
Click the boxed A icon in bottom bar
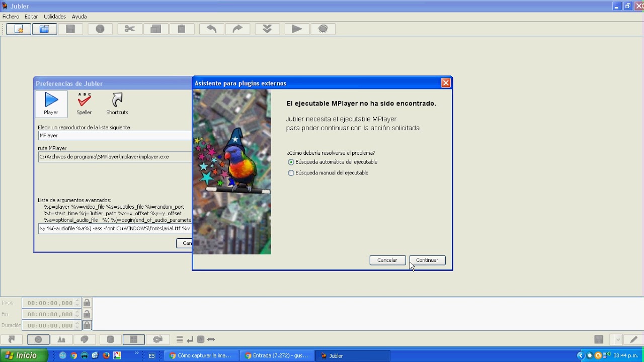click(201, 339)
